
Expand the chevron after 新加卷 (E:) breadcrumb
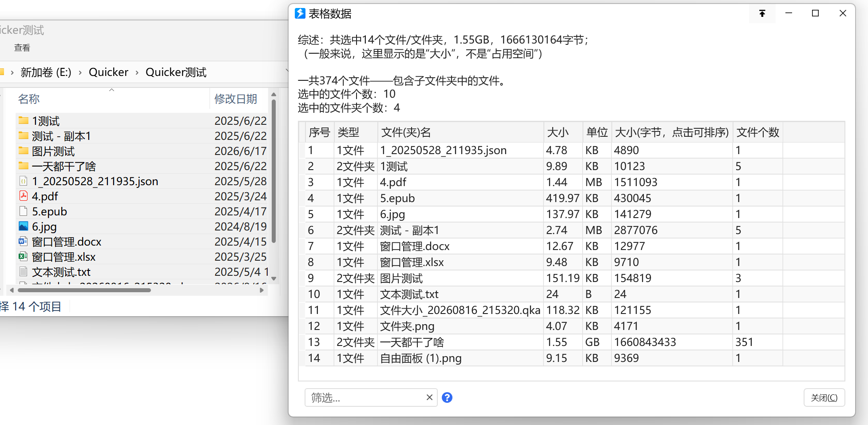(80, 72)
